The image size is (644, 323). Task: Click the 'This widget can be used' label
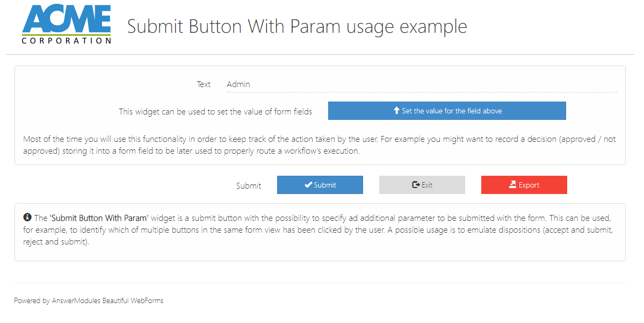[x=215, y=112]
